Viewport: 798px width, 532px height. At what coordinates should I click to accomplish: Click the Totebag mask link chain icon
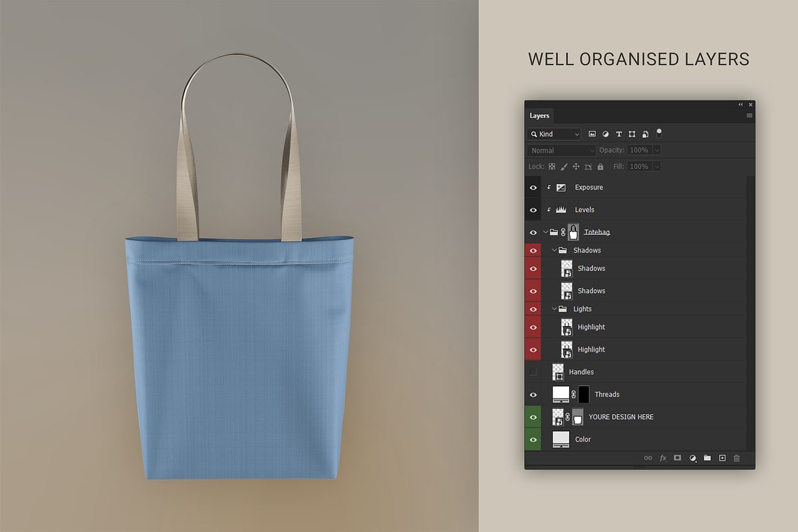point(563,232)
